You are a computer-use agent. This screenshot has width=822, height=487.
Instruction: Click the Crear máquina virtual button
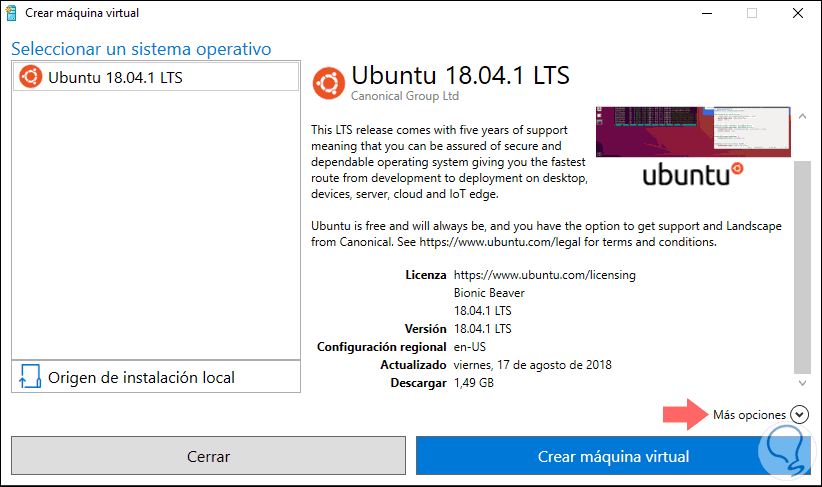coord(613,457)
